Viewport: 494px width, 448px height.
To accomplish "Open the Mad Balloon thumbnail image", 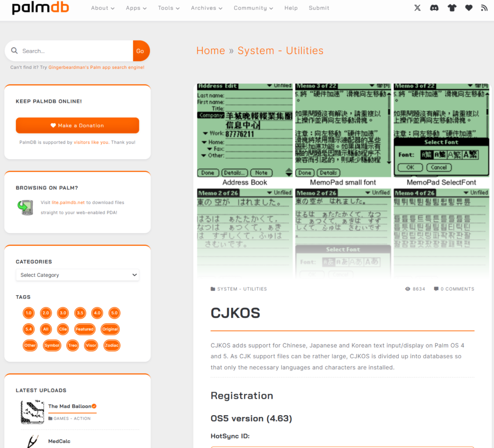I will (32, 412).
